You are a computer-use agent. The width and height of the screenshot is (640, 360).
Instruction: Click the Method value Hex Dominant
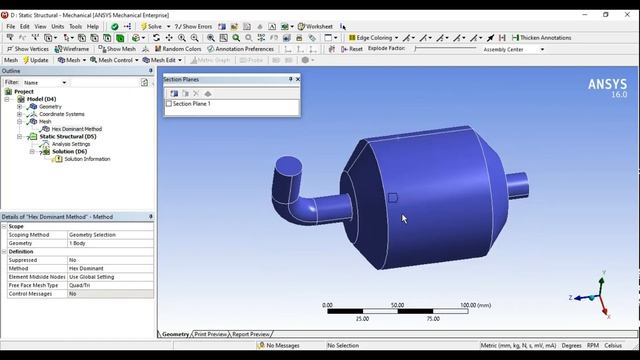click(x=110, y=269)
